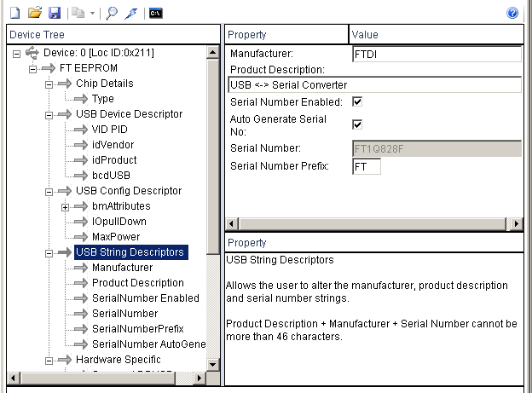Open a file using the folder icon
532x393 pixels.
(x=35, y=13)
